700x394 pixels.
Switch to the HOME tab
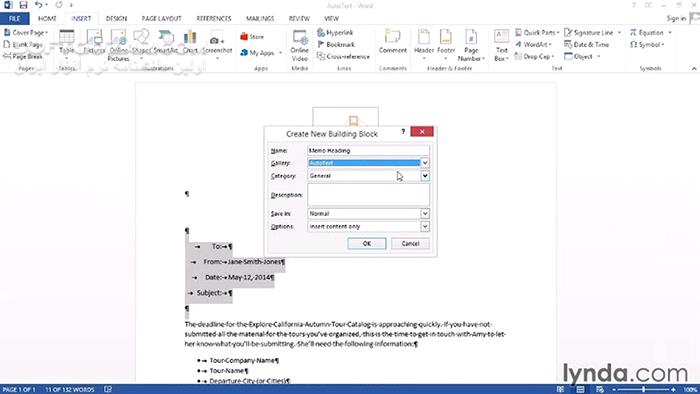[47, 18]
